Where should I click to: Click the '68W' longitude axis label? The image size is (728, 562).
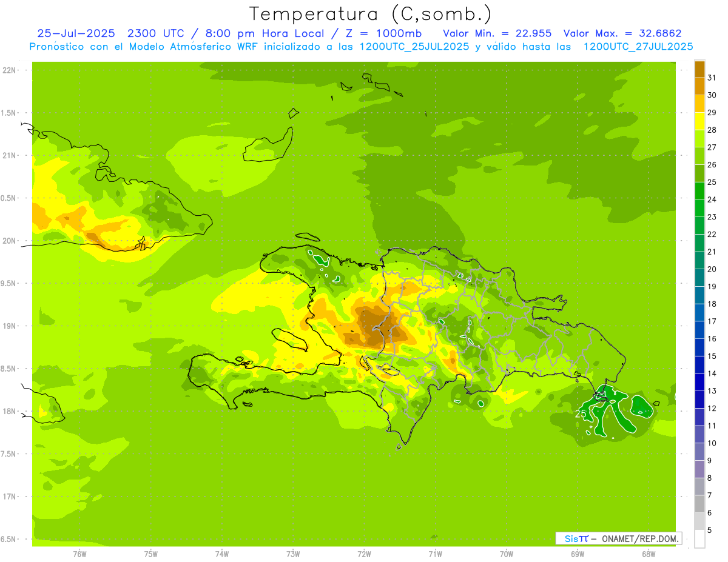[649, 554]
